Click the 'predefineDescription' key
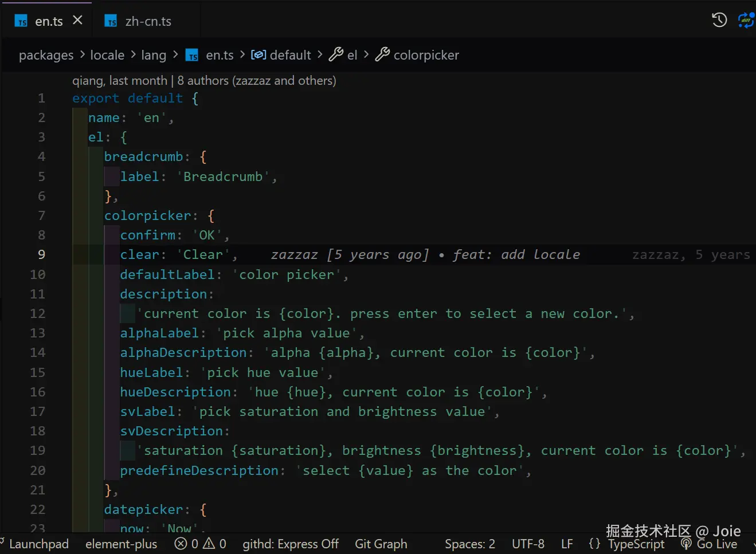The image size is (756, 554). (x=199, y=470)
